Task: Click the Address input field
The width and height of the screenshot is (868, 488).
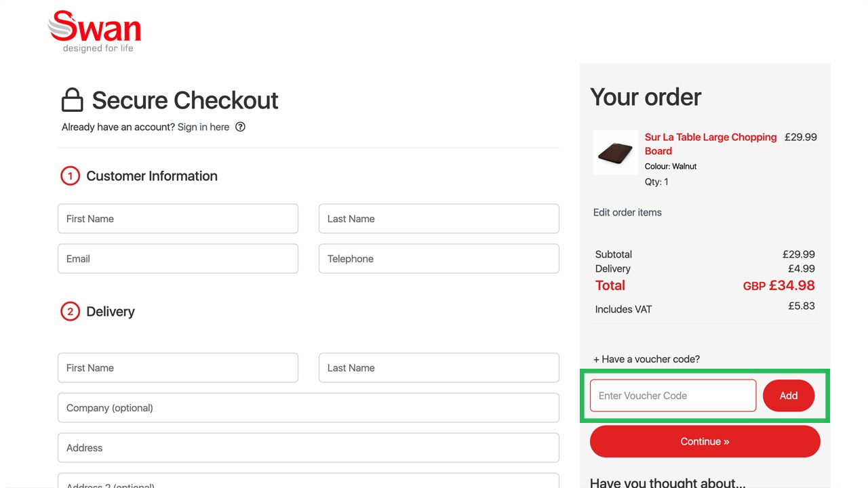Action: click(x=308, y=447)
